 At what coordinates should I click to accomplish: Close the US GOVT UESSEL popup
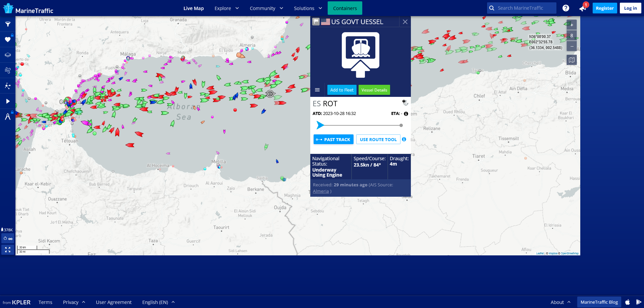click(x=405, y=22)
